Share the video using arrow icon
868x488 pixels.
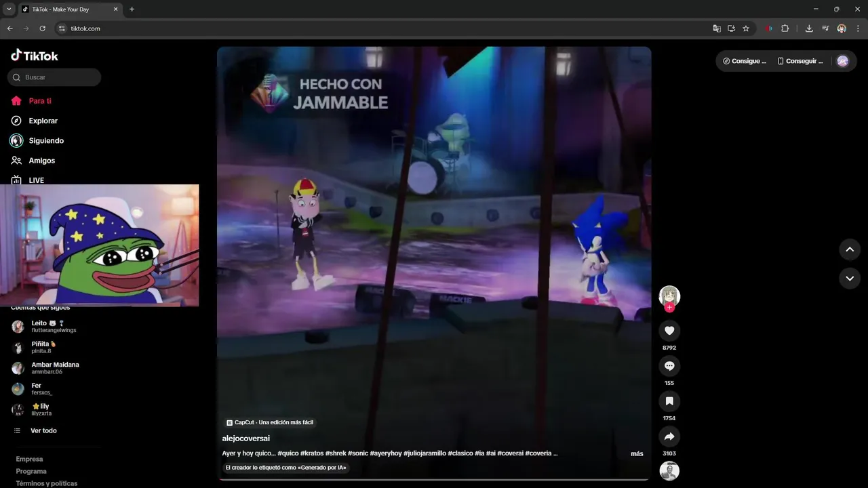tap(669, 436)
